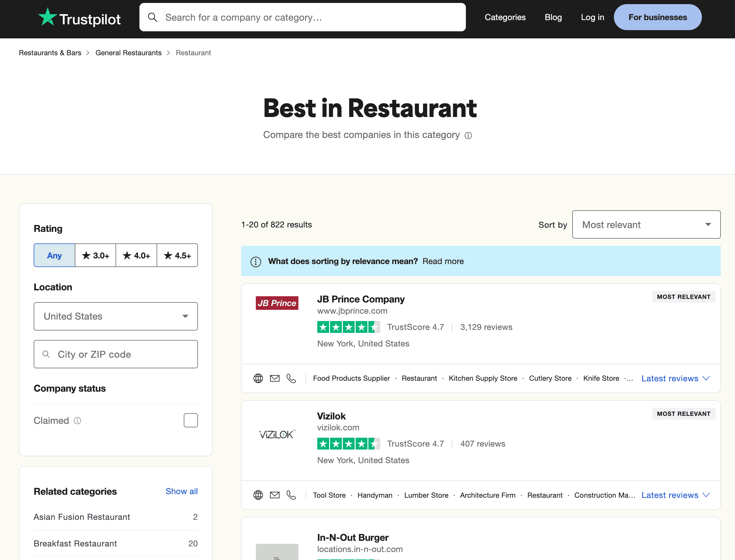
Task: Click Vizilok website globe icon
Action: tap(258, 495)
